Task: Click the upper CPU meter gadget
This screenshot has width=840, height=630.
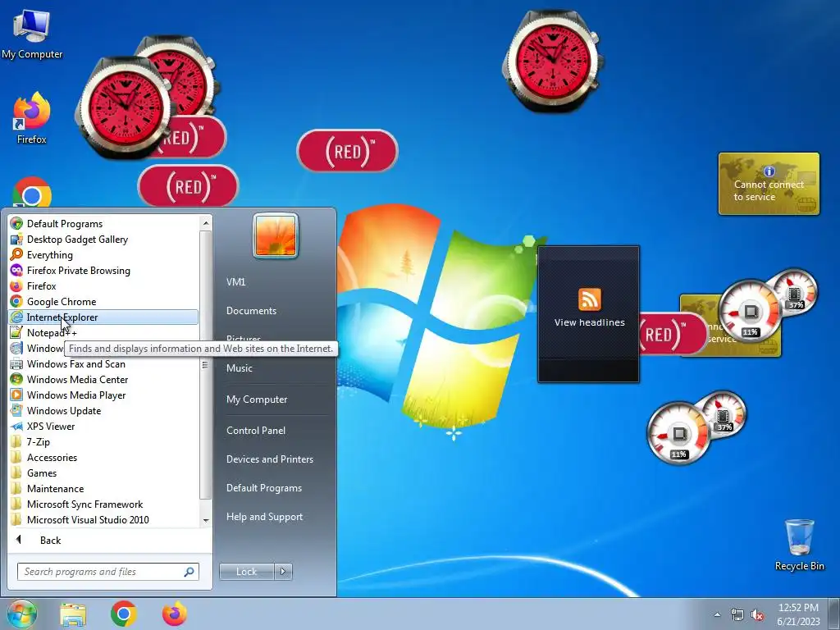Action: (750, 312)
